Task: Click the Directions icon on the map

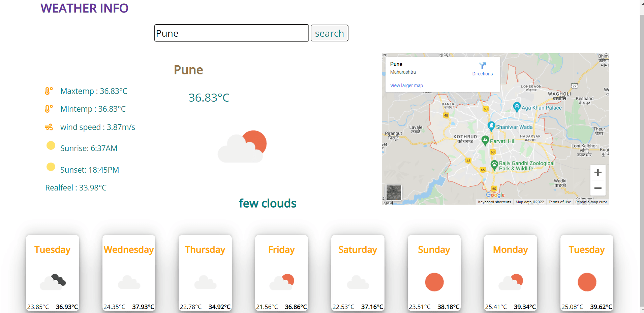Action: pyautogui.click(x=483, y=66)
